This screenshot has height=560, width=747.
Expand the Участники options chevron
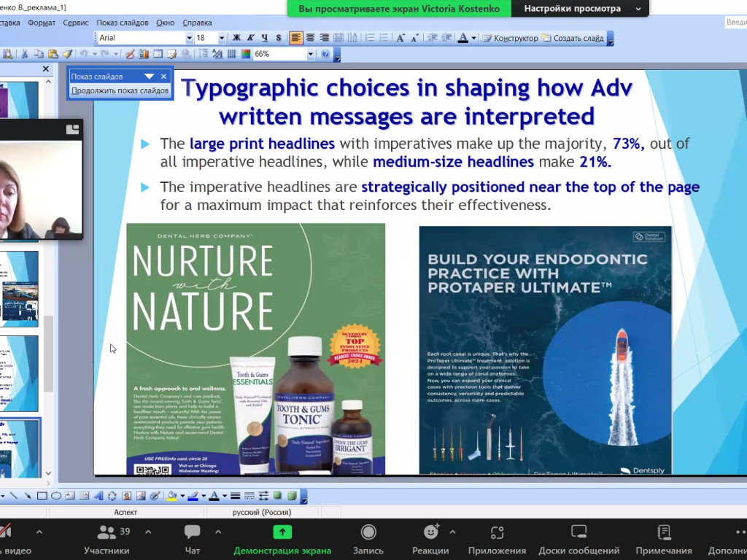[148, 532]
